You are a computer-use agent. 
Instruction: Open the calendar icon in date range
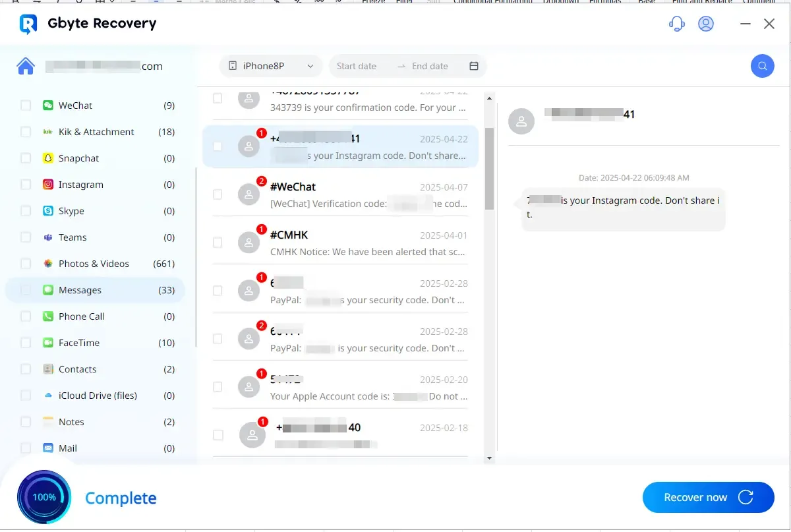click(x=473, y=66)
